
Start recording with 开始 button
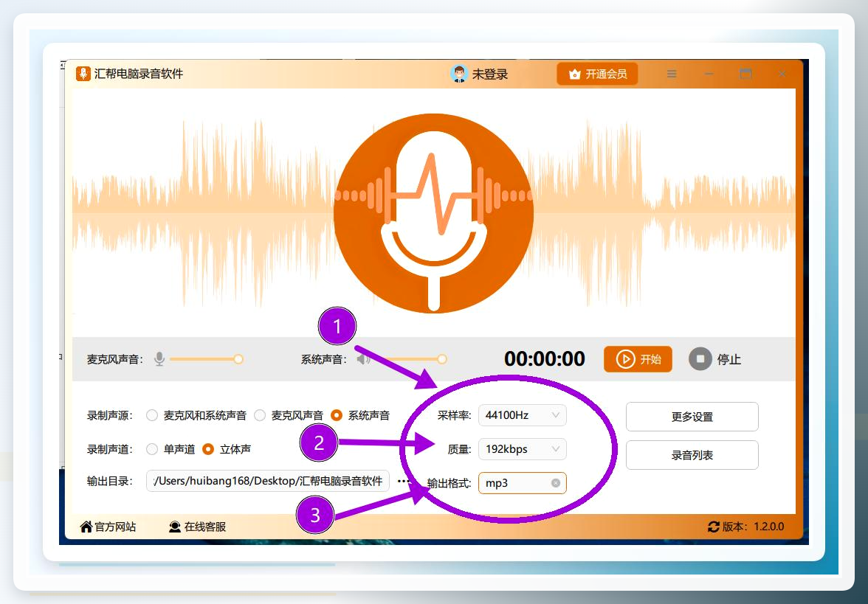pyautogui.click(x=638, y=359)
